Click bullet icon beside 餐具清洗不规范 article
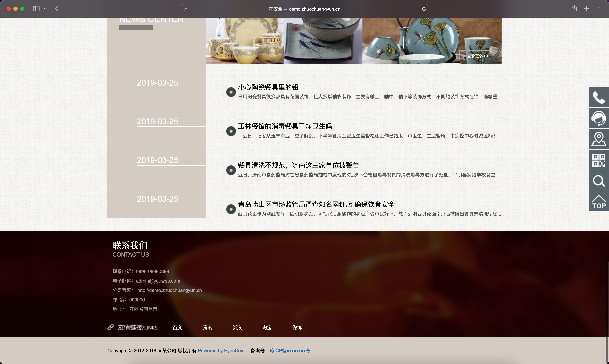This screenshot has width=609, height=364. (x=231, y=170)
